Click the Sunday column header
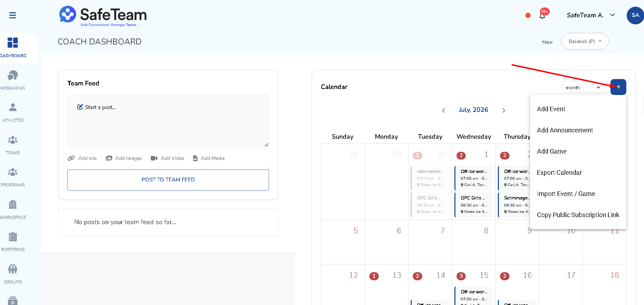This screenshot has height=305, width=644. (342, 137)
